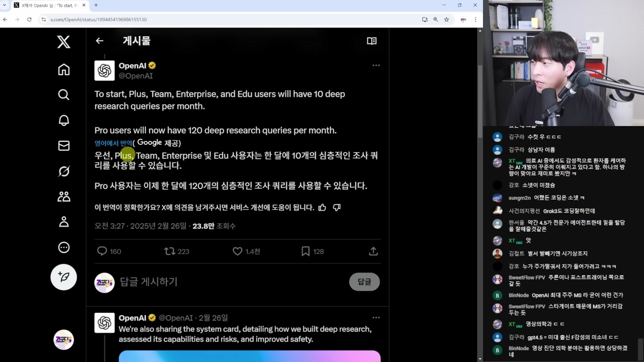Click chat message 'Grok3도 코딩잘하던데'
Image resolution: width=644 pixels, height=362 pixels.
569,211
